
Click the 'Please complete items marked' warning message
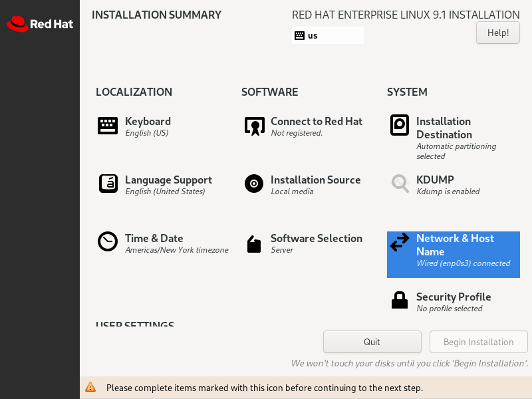pyautogui.click(x=265, y=388)
